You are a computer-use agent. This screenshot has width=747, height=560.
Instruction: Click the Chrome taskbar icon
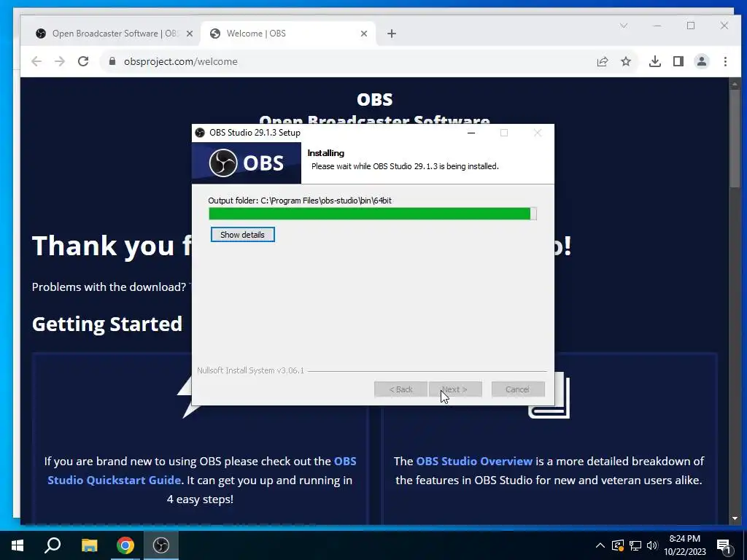point(125,545)
